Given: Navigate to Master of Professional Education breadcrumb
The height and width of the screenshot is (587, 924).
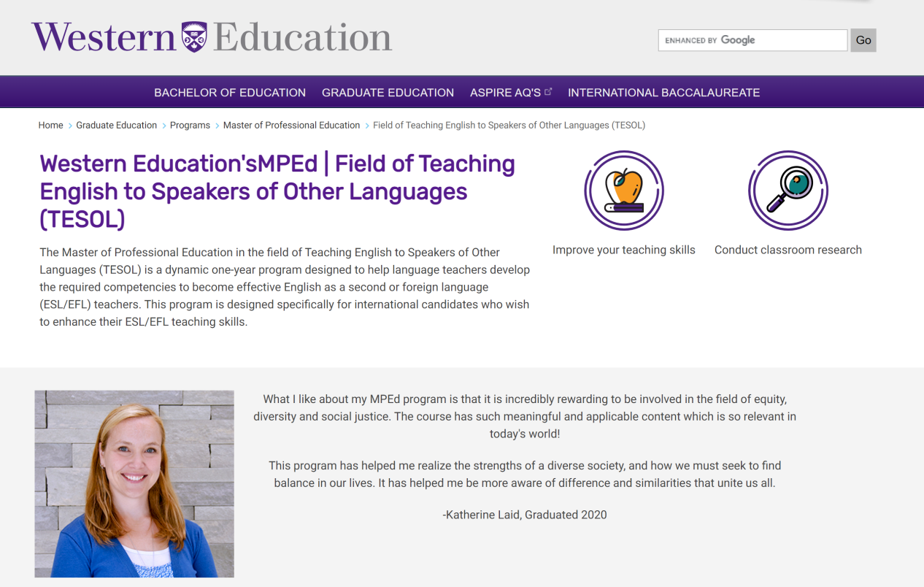Looking at the screenshot, I should pos(291,126).
